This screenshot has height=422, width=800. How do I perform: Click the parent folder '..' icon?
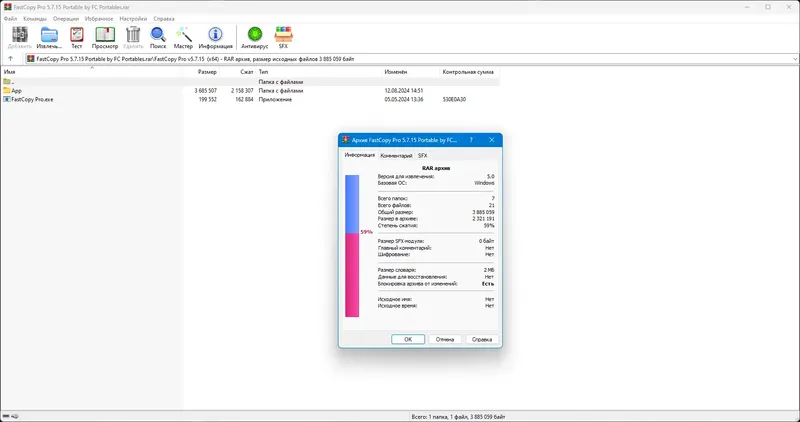coord(7,82)
